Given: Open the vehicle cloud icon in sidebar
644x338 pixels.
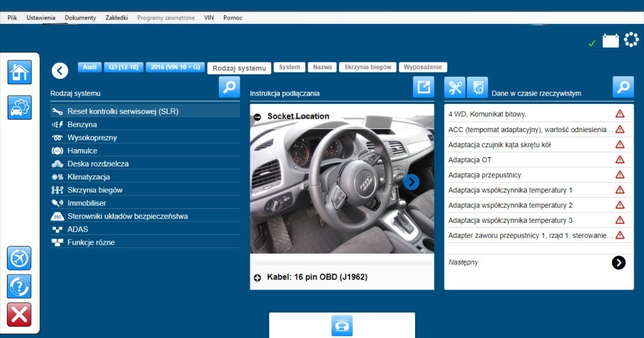Looking at the screenshot, I should [x=19, y=108].
